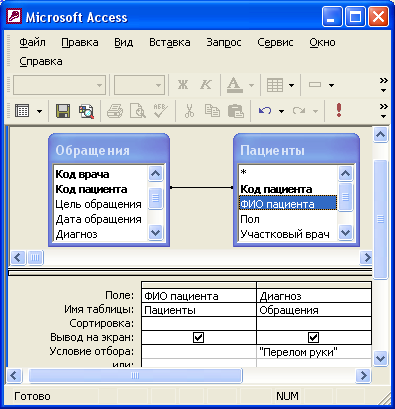Open the Правка menu
The height and width of the screenshot is (409, 395).
pyautogui.click(x=80, y=42)
